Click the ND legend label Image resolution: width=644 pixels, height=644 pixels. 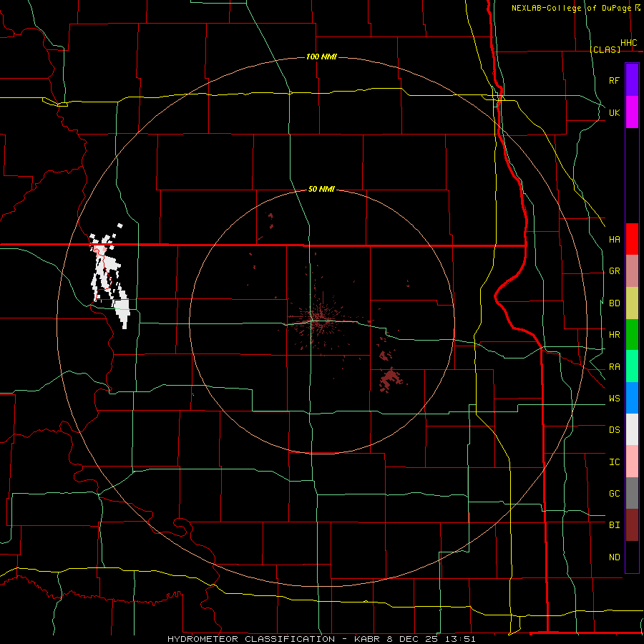click(614, 557)
